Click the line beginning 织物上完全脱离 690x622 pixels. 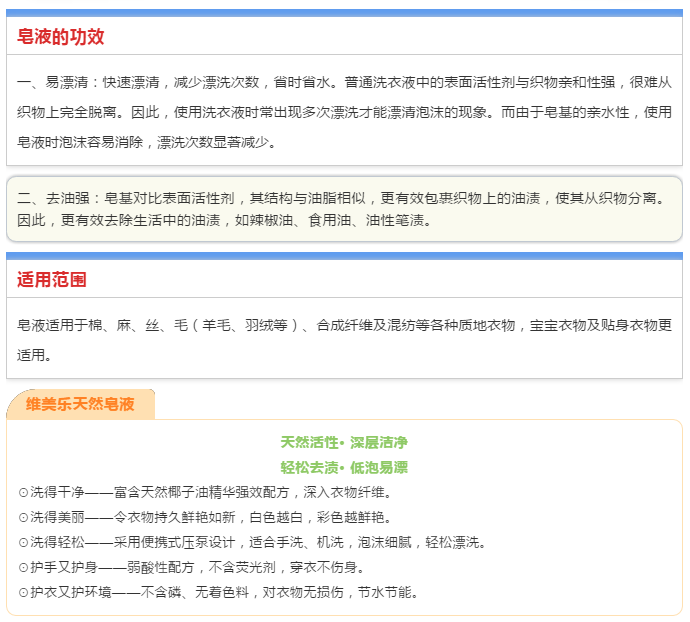pos(344,112)
